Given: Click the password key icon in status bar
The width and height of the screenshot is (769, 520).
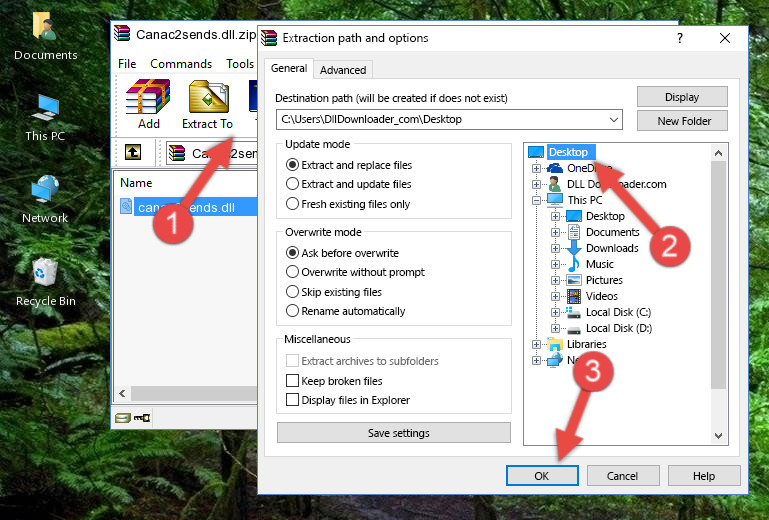Looking at the screenshot, I should pos(142,418).
